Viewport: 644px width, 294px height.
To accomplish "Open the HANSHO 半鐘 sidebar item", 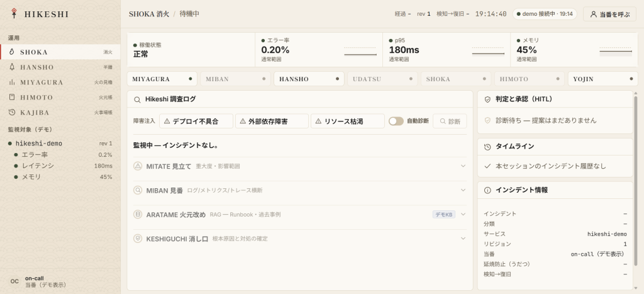I will click(x=60, y=67).
